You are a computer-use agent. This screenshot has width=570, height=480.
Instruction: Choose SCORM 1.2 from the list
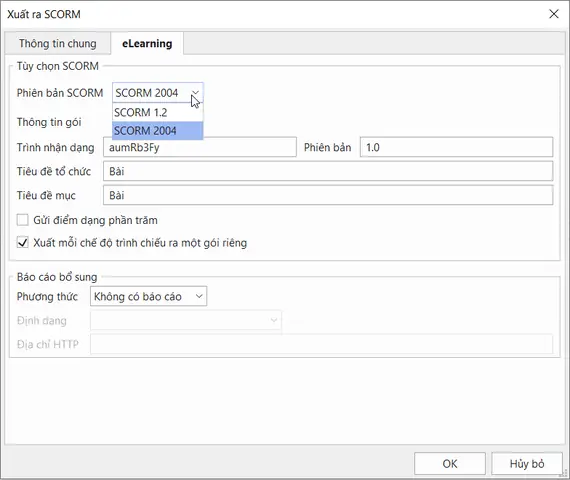click(x=158, y=112)
